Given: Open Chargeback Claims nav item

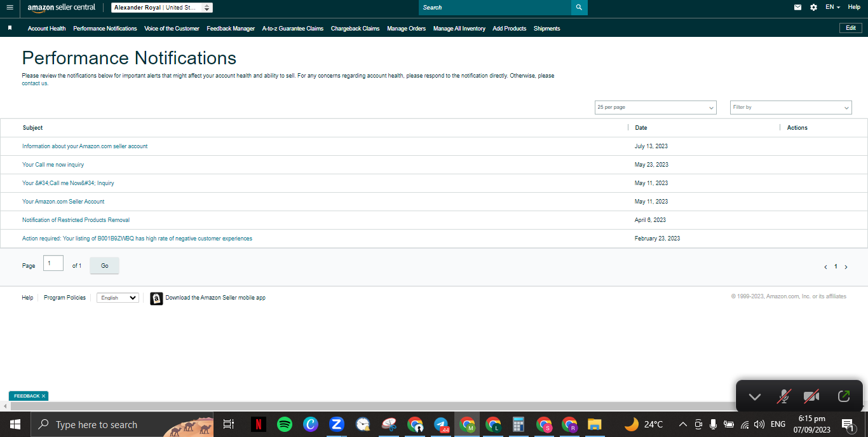Looking at the screenshot, I should tap(355, 29).
